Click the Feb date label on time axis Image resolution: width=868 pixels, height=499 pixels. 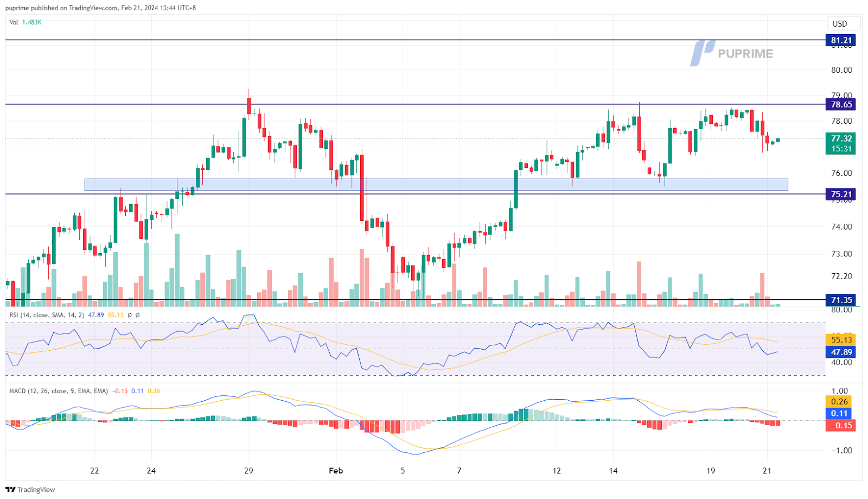point(336,471)
